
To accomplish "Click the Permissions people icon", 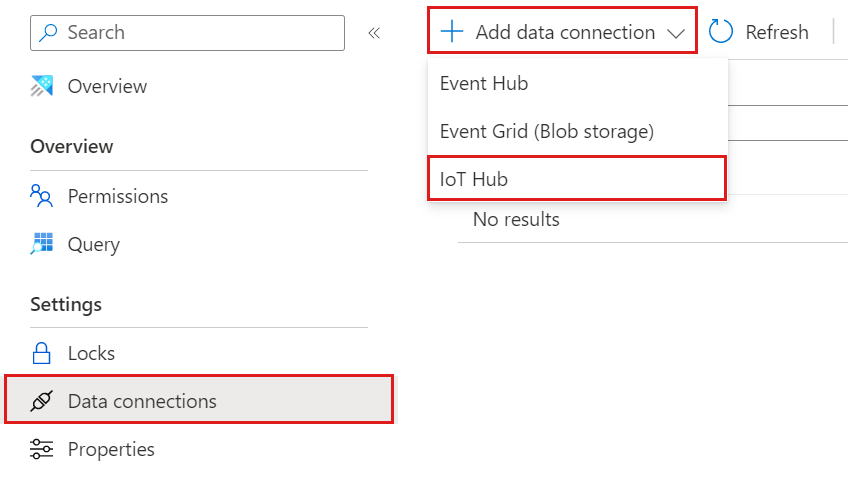I will point(41,196).
